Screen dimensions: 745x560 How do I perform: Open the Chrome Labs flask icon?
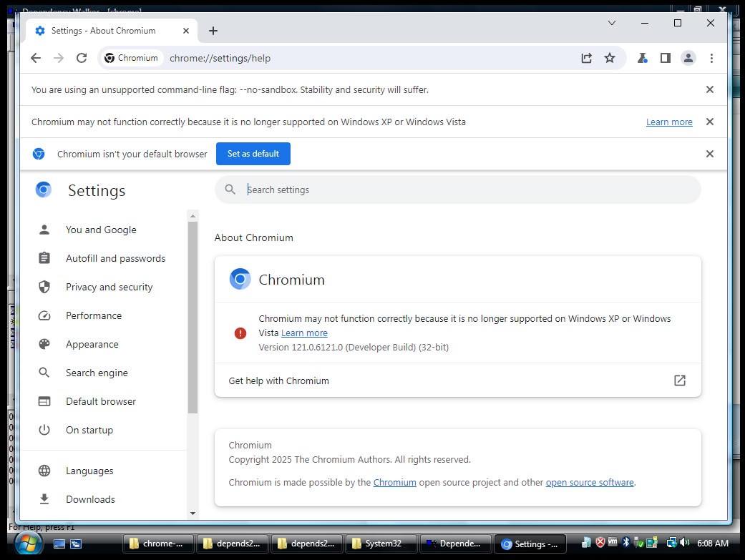click(x=642, y=58)
